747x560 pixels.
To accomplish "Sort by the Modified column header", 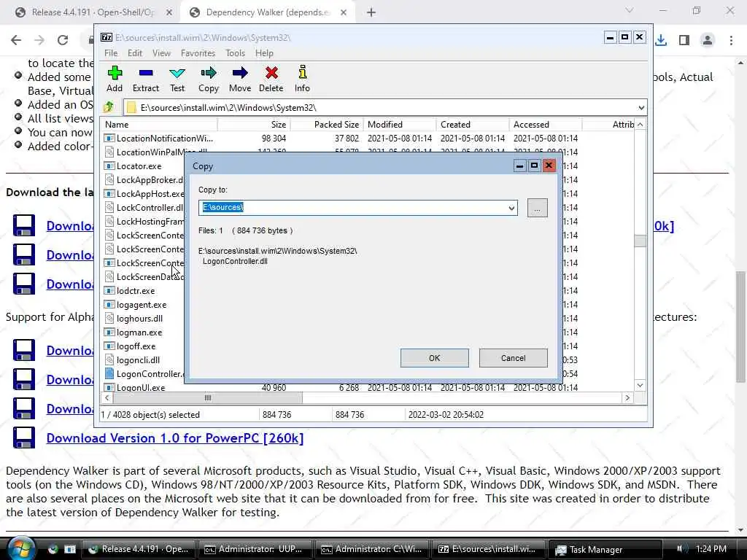I will pos(400,124).
